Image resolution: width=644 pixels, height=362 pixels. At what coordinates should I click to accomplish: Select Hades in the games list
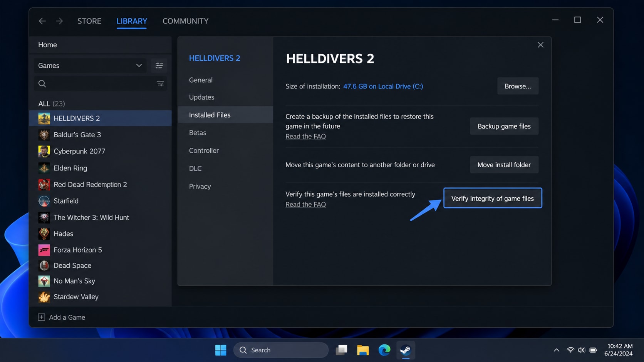[100, 234]
